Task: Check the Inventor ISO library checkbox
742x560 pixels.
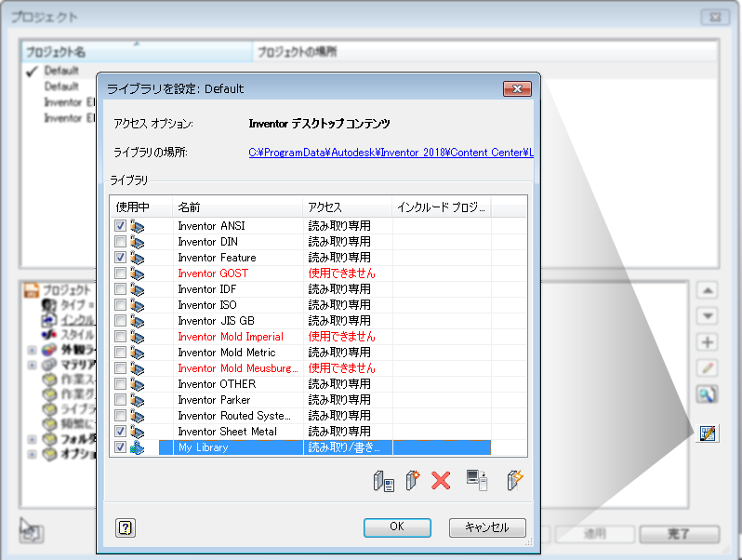Action: [120, 305]
